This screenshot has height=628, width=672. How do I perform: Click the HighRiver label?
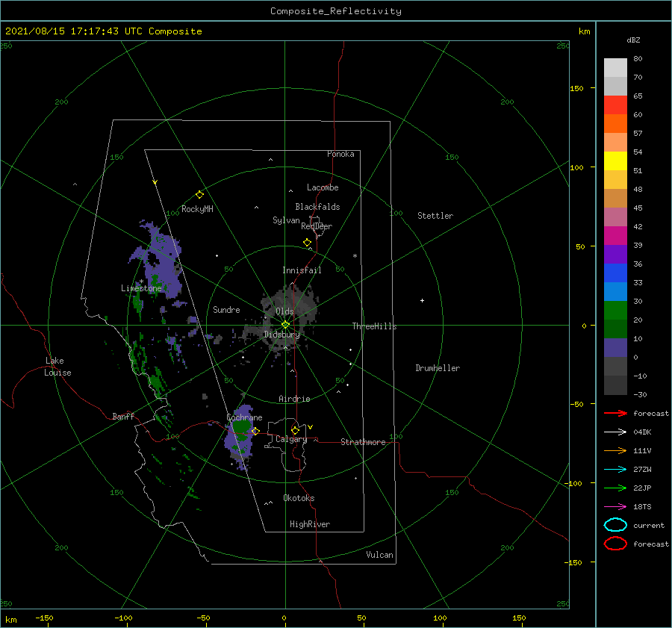point(310,524)
